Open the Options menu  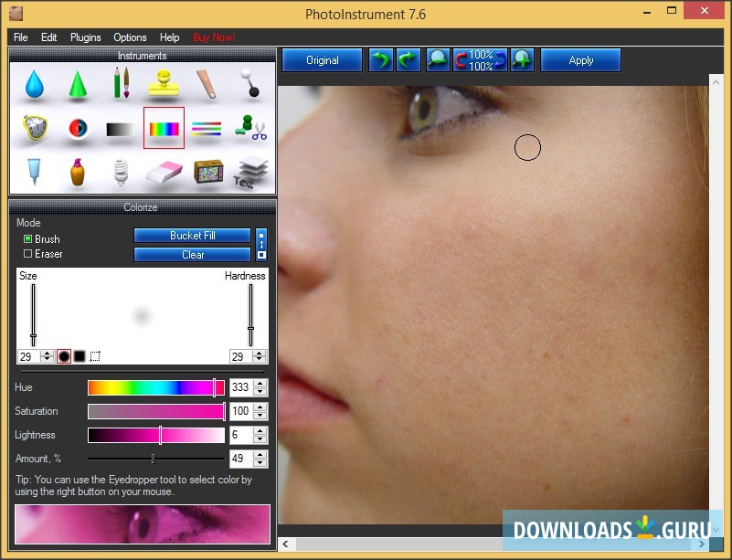pos(130,37)
